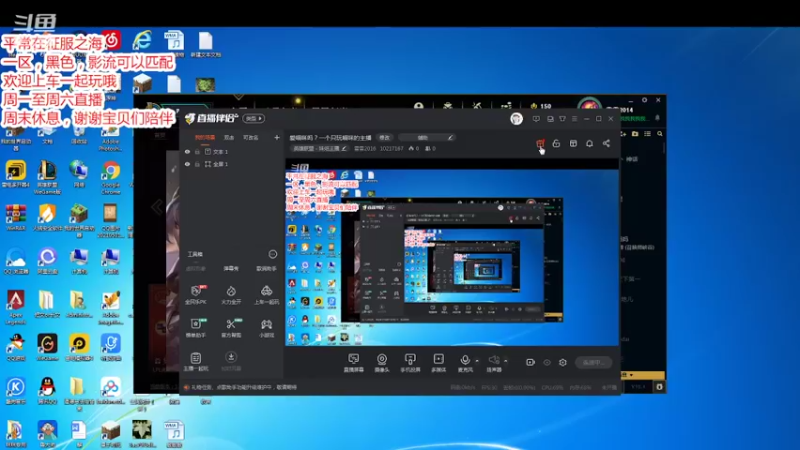
Task: Click the padlock icon in the stream header
Action: (556, 144)
